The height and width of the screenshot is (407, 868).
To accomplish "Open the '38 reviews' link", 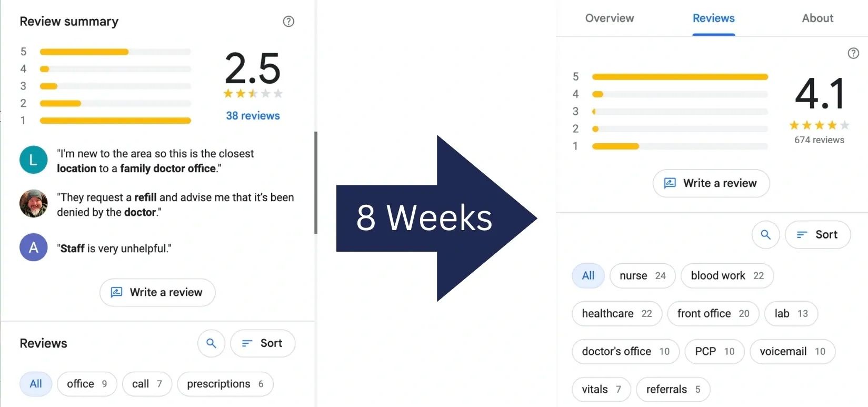I will (x=253, y=116).
